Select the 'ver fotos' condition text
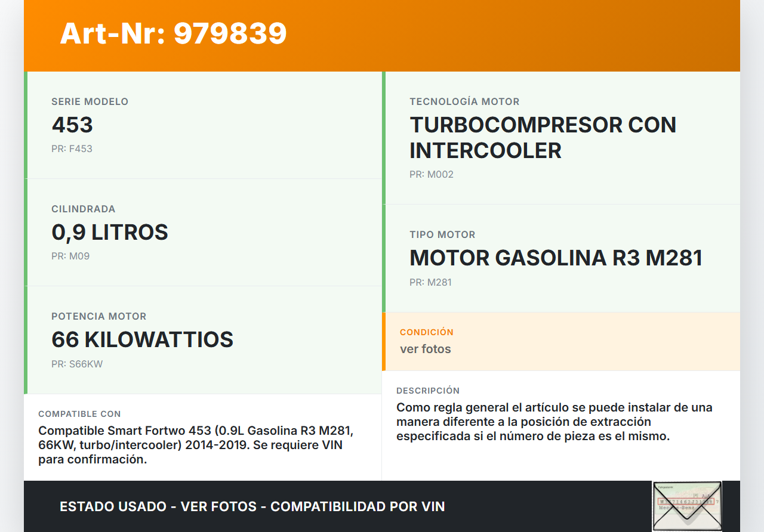 [426, 349]
